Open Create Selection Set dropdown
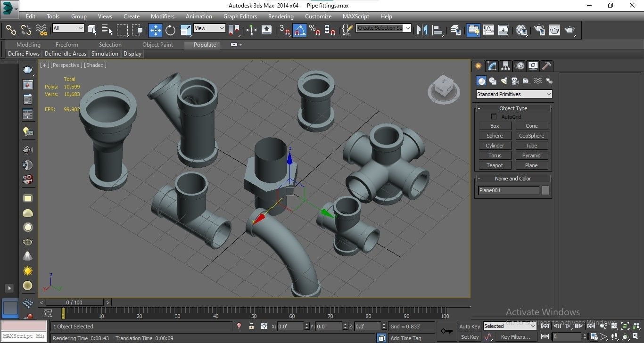 point(384,28)
